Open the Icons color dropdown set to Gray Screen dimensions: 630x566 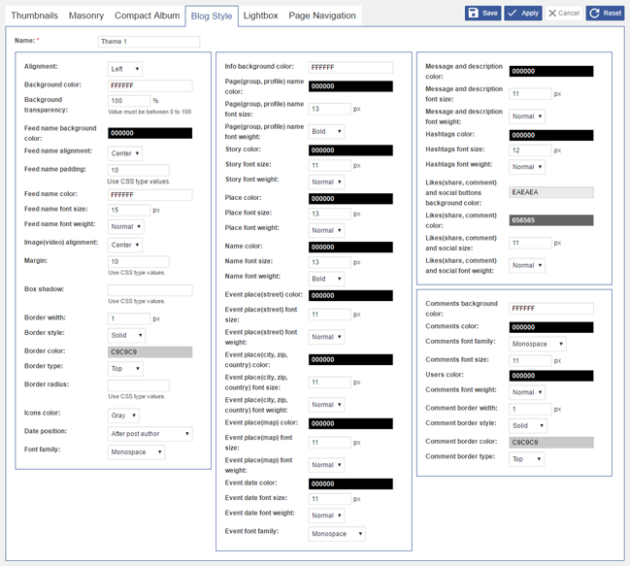pyautogui.click(x=123, y=415)
